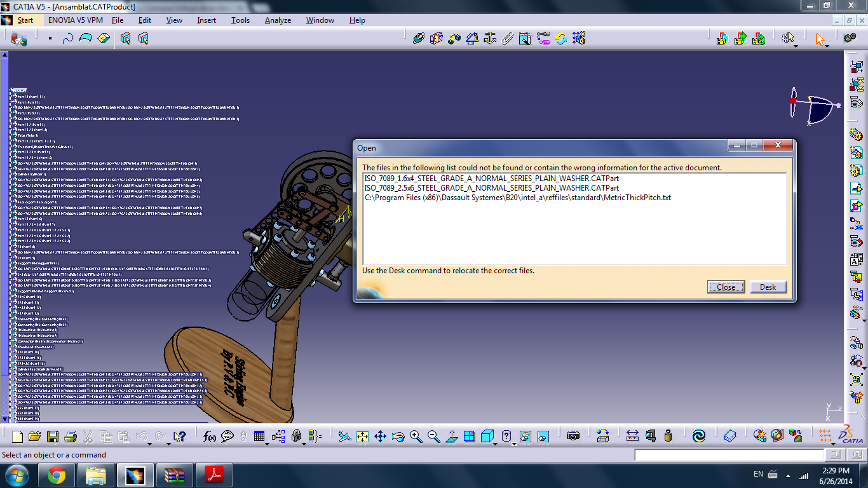Click the Print icon
This screenshot has width=868, height=488.
tap(71, 437)
